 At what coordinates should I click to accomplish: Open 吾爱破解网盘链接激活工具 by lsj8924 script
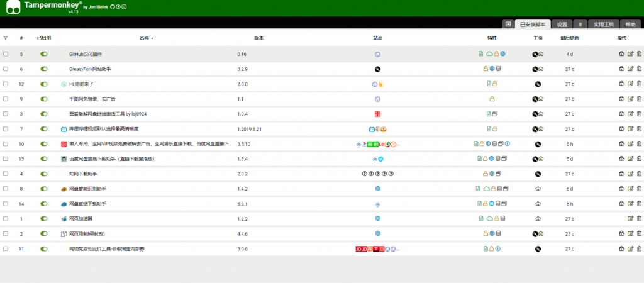(x=108, y=114)
